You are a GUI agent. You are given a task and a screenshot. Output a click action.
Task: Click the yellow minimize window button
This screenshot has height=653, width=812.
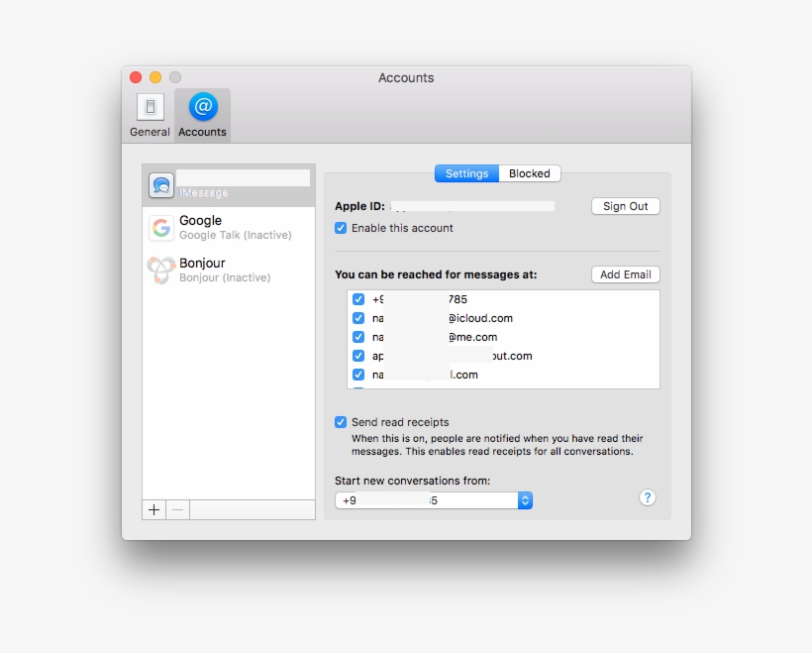pos(155,77)
